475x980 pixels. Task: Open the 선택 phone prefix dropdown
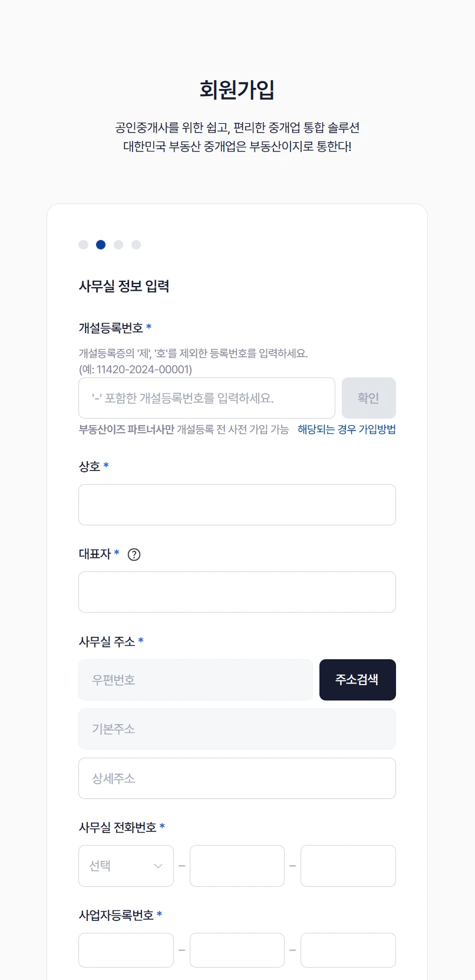[x=126, y=866]
